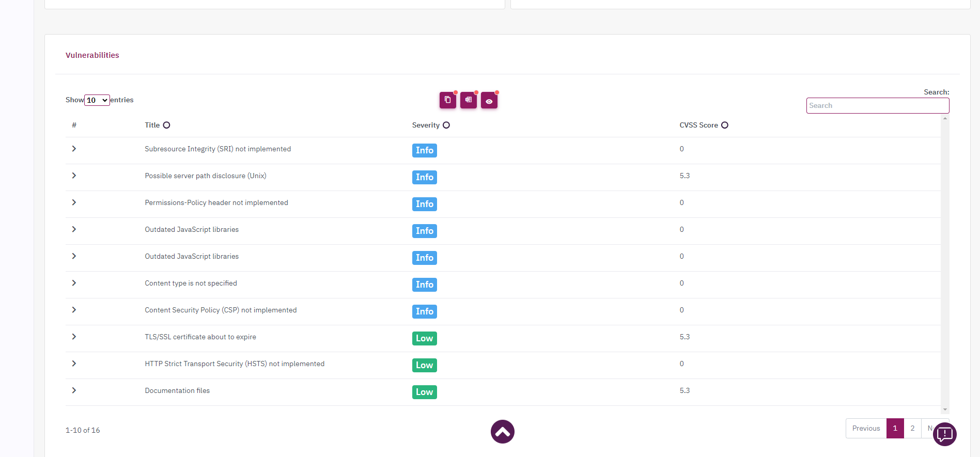The image size is (980, 457).
Task: Click CVSS 5.3 on server path disclosure row
Action: 685,176
